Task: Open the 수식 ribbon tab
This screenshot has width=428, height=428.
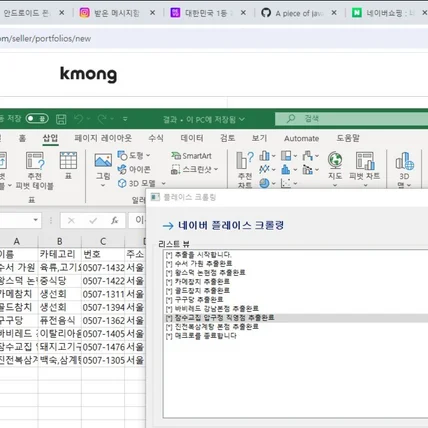Action: point(156,138)
